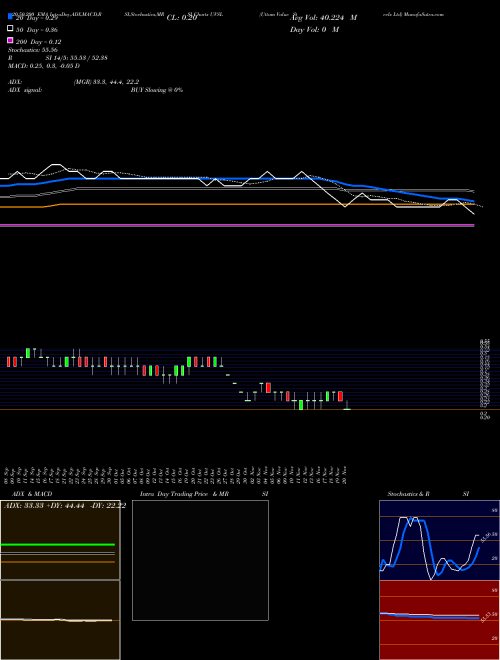Click the last candlestick on the price chart
500x660 pixels.
tap(347, 405)
